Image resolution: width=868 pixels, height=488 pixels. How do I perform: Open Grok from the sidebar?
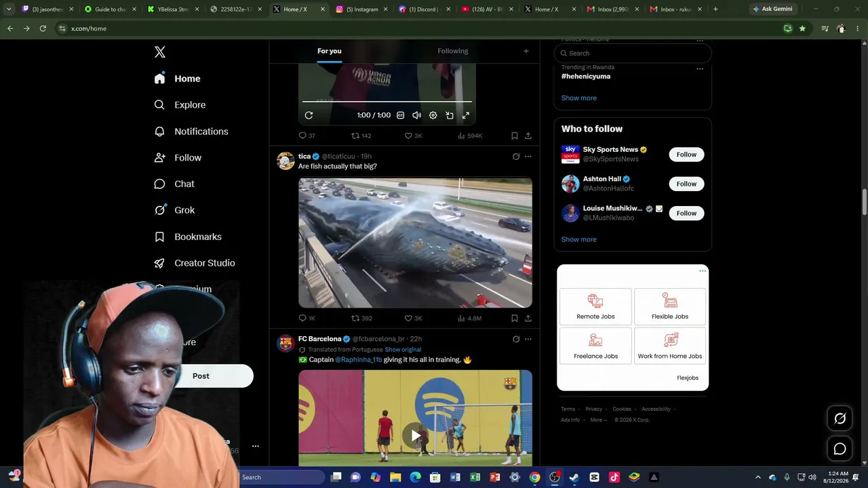click(x=175, y=210)
